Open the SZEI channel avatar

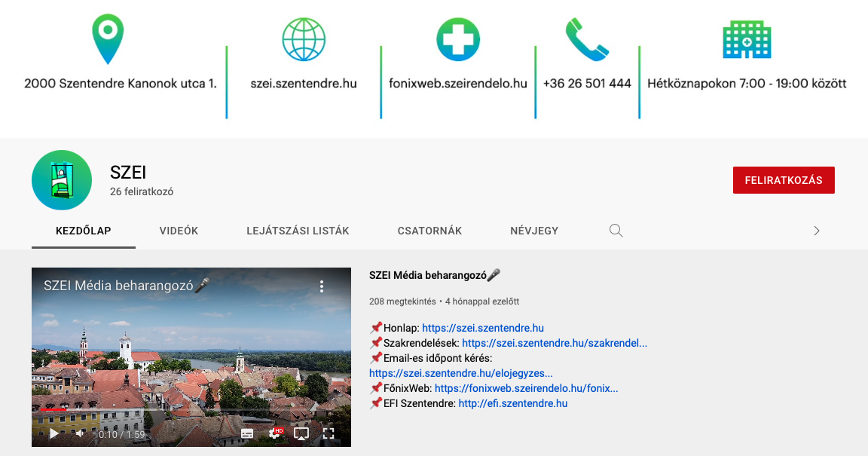click(x=62, y=180)
